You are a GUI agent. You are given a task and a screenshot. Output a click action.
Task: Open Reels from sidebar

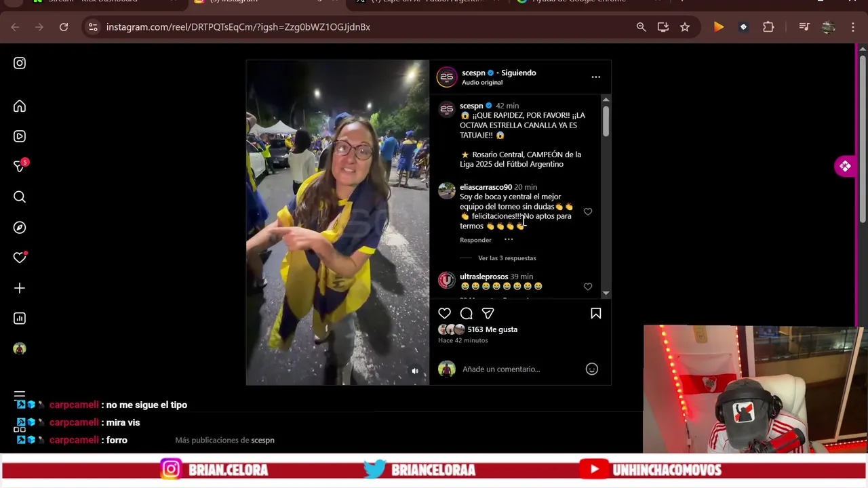coord(20,136)
